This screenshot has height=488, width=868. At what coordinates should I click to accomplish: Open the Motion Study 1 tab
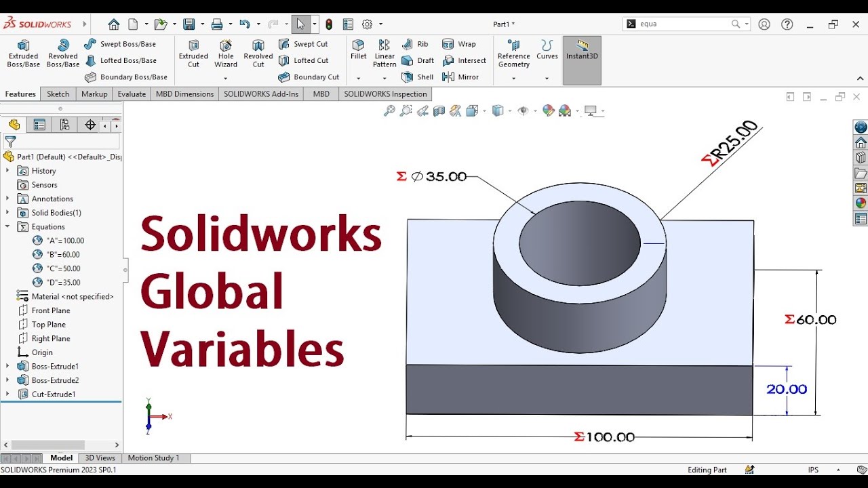154,458
